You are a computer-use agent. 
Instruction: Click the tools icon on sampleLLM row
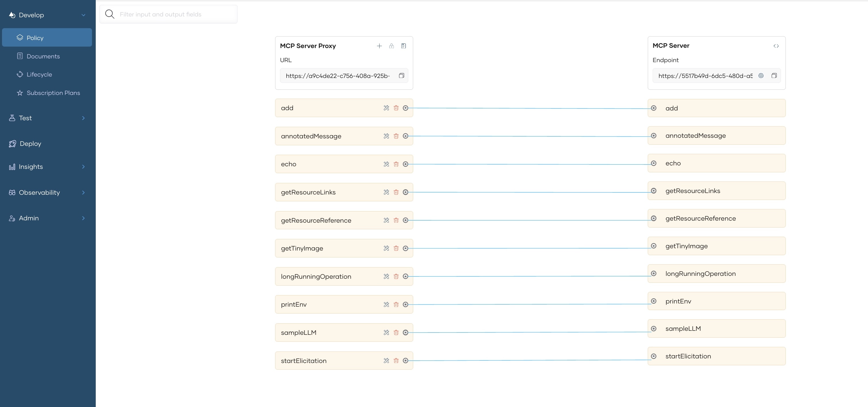(x=386, y=333)
